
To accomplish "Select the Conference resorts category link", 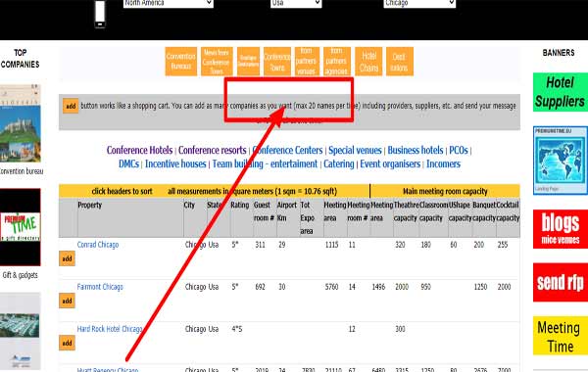I will 213,150.
